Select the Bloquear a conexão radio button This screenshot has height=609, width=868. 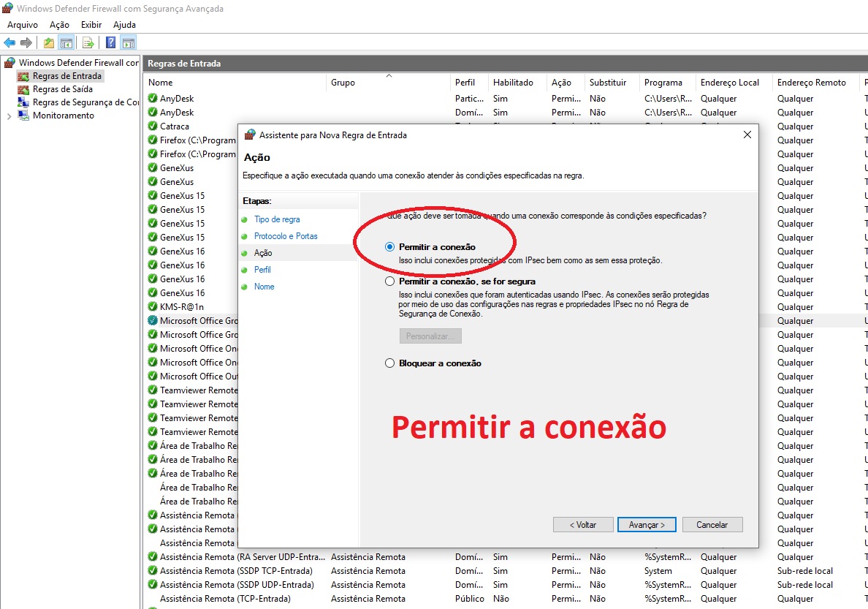tap(389, 363)
